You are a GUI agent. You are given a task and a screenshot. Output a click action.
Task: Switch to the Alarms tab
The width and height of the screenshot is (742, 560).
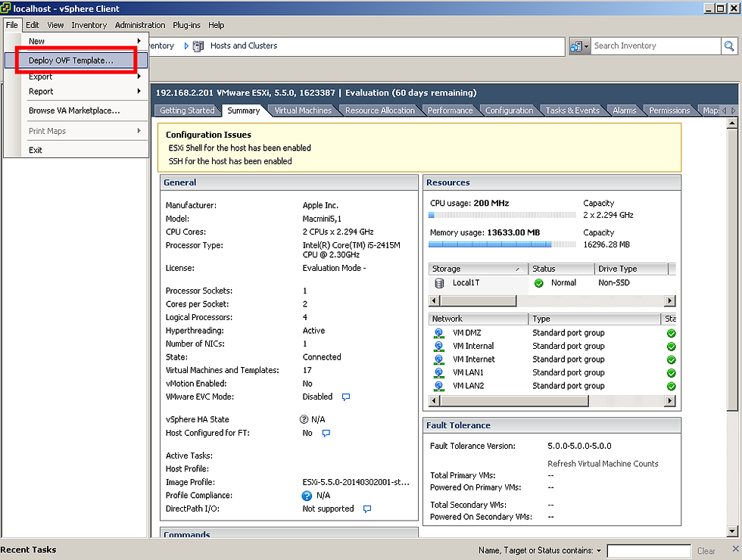[624, 110]
